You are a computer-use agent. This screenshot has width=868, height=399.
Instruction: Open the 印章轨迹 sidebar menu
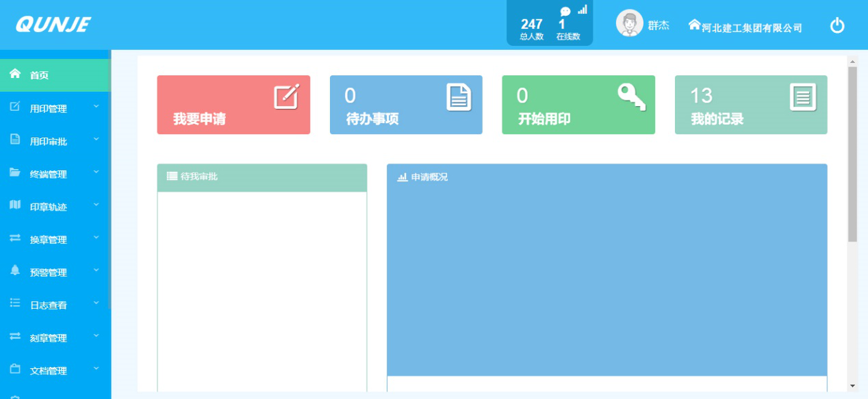(x=55, y=207)
